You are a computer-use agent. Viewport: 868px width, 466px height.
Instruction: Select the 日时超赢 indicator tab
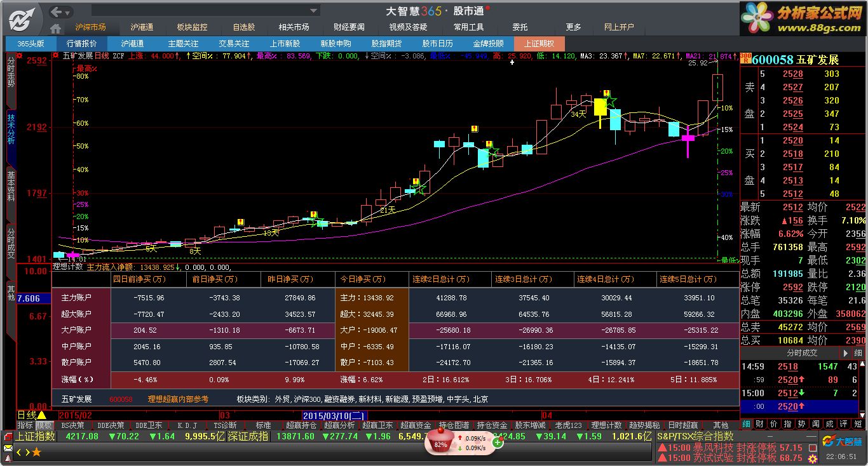click(682, 425)
